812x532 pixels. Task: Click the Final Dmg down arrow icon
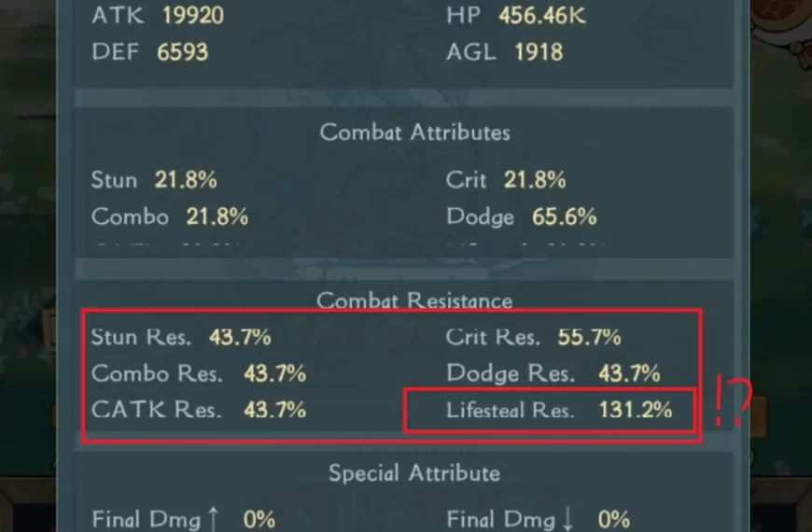(x=568, y=519)
